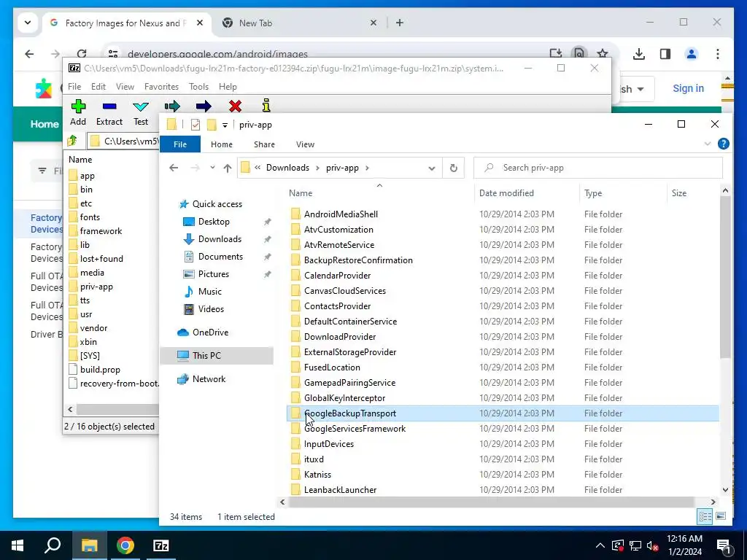Image resolution: width=747 pixels, height=560 pixels.
Task: Open Chrome profile avatar
Action: [692, 54]
